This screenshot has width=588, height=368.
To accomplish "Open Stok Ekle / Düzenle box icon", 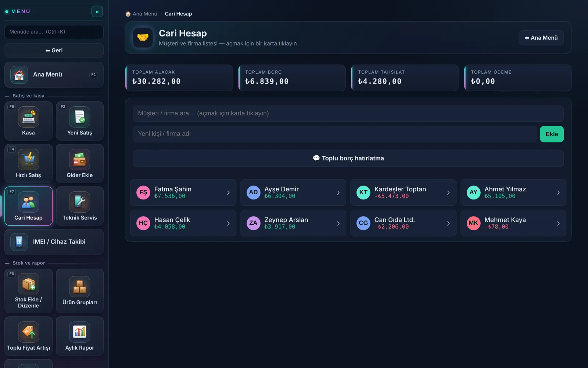I will (28, 284).
